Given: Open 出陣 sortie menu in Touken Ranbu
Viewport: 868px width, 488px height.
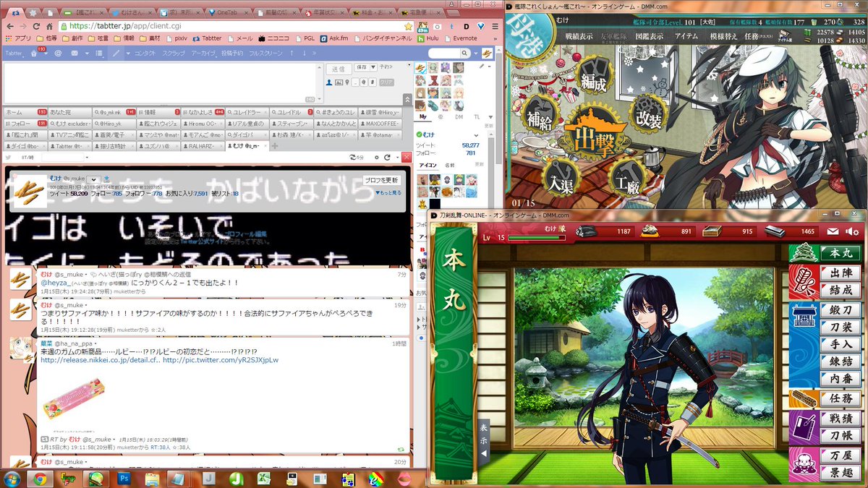Looking at the screenshot, I should coord(842,273).
